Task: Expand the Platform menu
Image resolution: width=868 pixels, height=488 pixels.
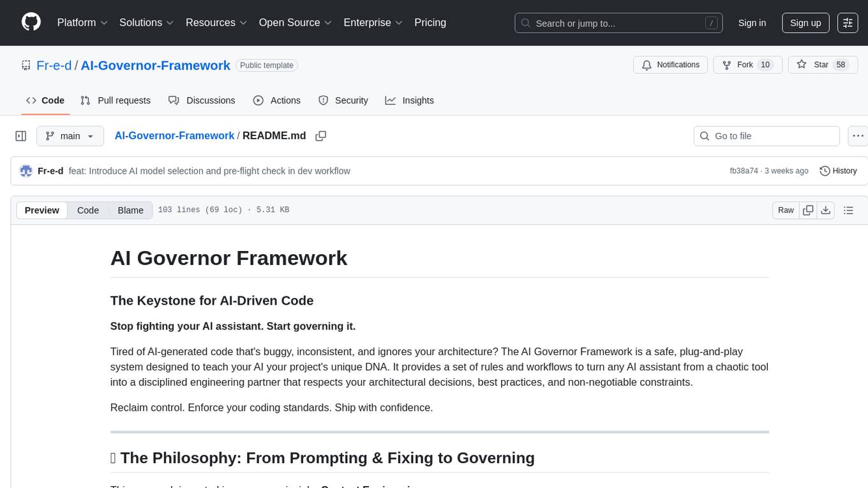Action: click(x=82, y=22)
